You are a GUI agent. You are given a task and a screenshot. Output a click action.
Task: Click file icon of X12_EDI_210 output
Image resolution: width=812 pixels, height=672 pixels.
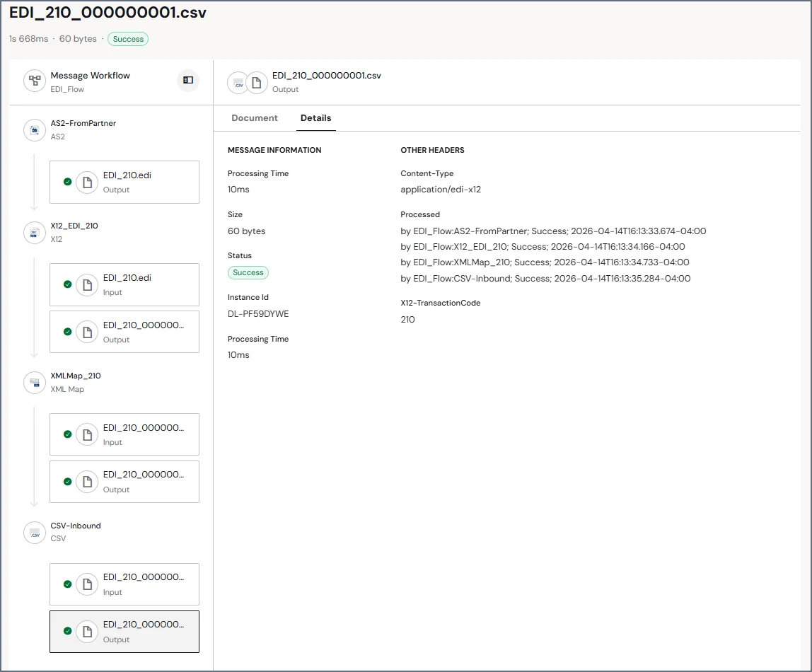[87, 332]
